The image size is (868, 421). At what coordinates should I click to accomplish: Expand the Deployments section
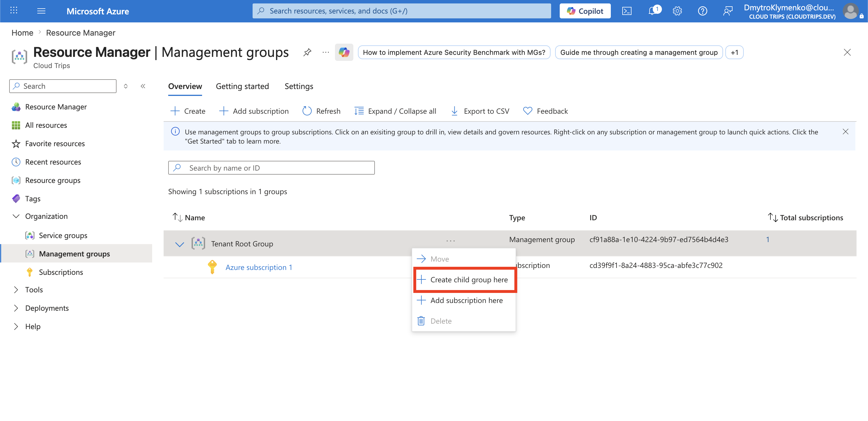16,308
